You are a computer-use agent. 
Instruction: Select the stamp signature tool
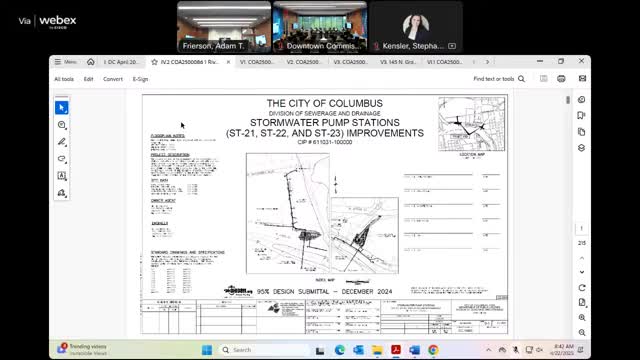click(62, 193)
